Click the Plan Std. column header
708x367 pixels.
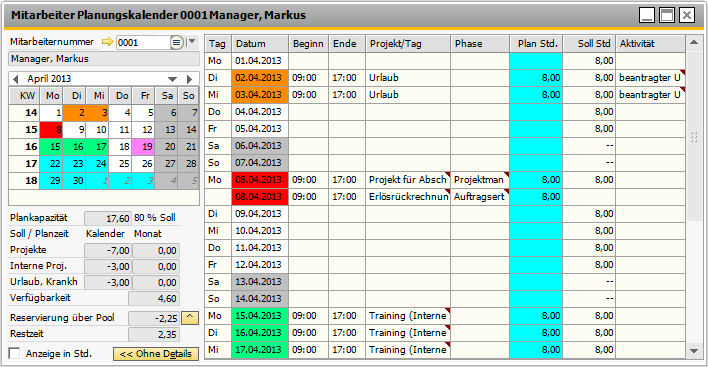(536, 44)
